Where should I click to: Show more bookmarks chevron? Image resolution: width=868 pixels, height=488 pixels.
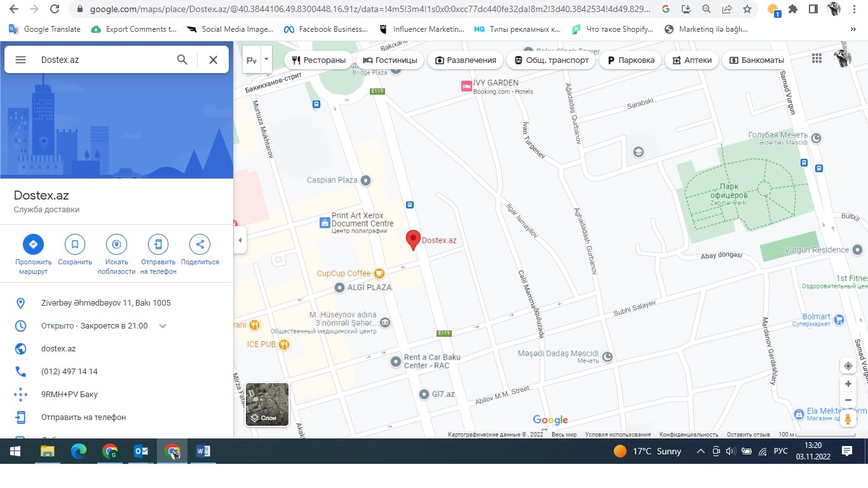pyautogui.click(x=853, y=29)
